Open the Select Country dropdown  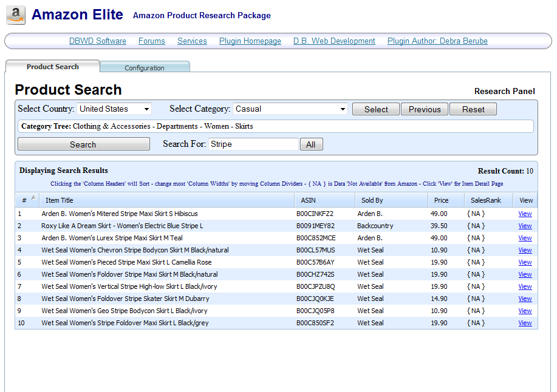[114, 109]
